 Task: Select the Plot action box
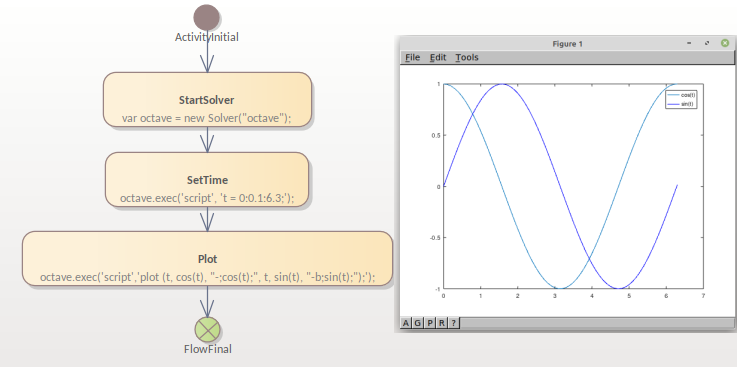[207, 258]
